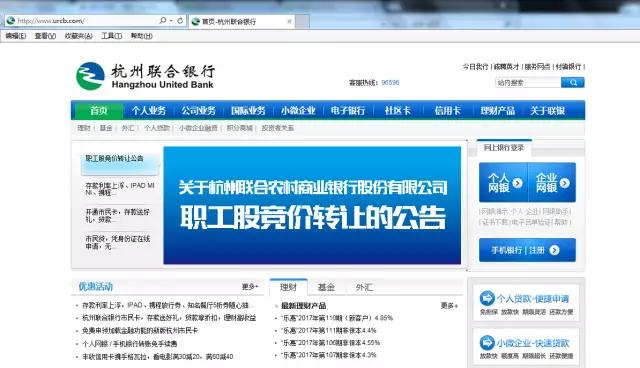Click the address bar search magnifier icon

tap(163, 20)
